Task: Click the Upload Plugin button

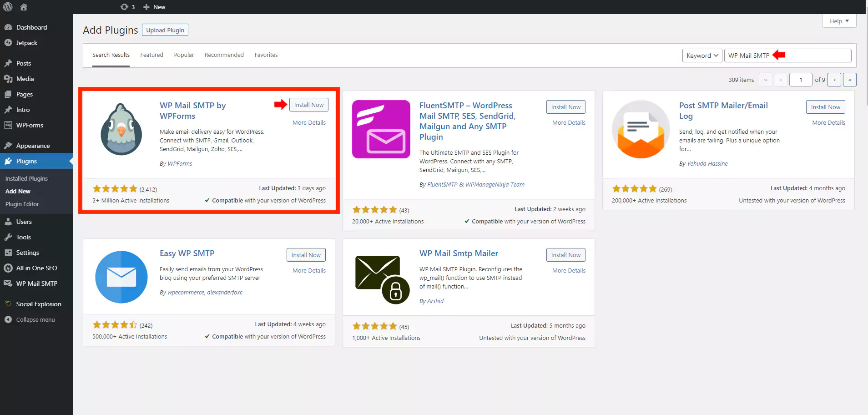Action: (165, 30)
